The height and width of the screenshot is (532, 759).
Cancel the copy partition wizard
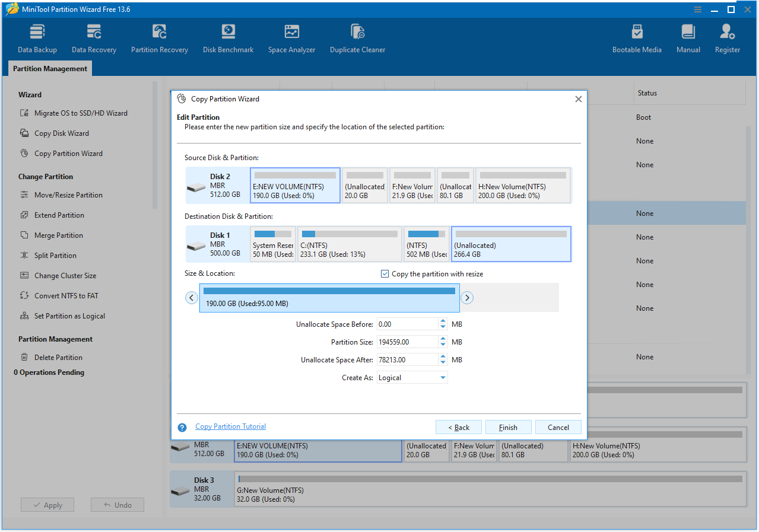(x=558, y=427)
